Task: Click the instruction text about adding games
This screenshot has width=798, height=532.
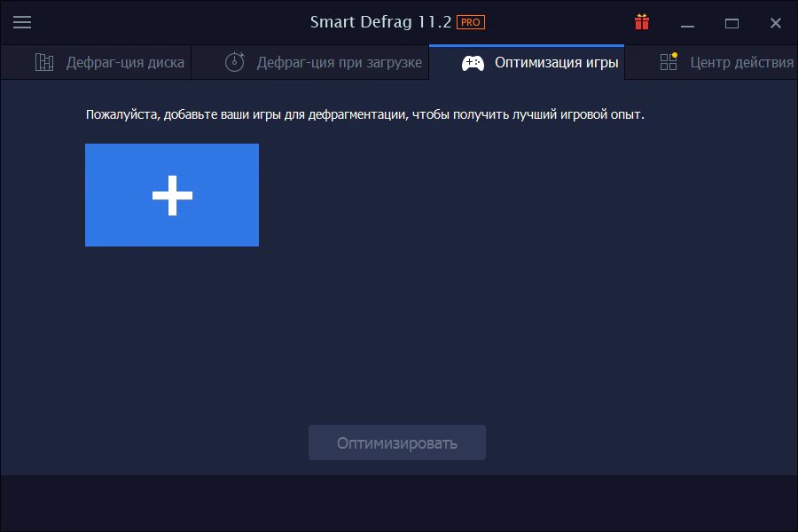Action: coord(364,114)
